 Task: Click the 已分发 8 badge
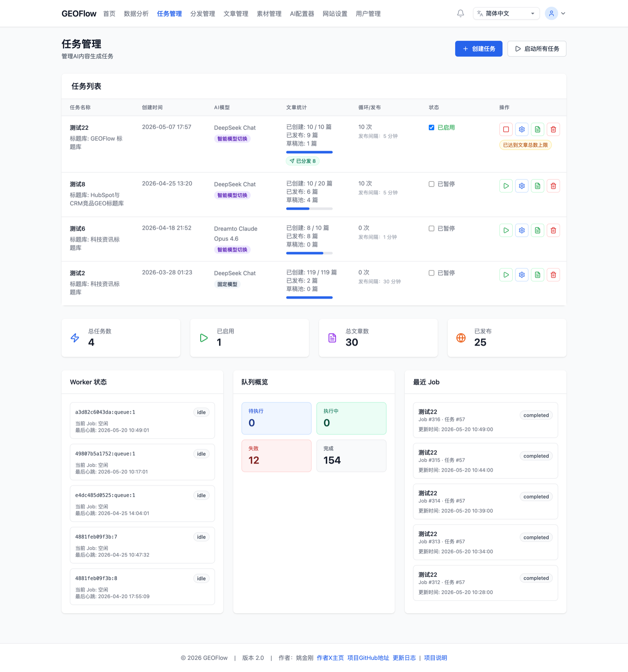pos(303,161)
